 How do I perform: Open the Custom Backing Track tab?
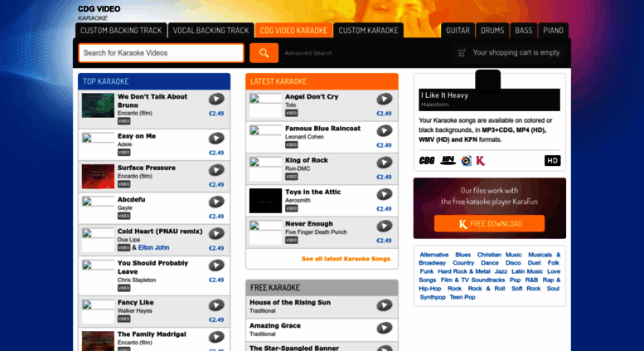pyautogui.click(x=121, y=31)
